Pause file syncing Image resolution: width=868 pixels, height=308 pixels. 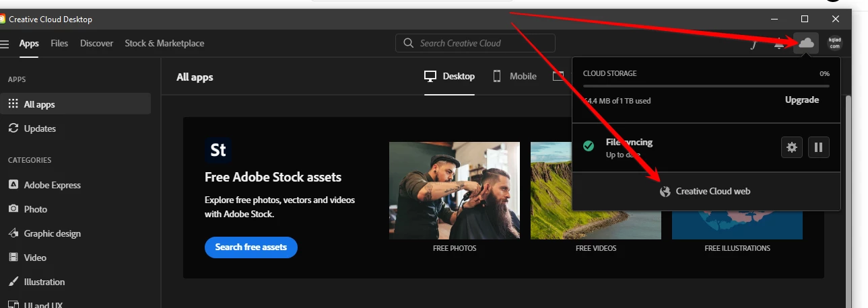coord(818,147)
